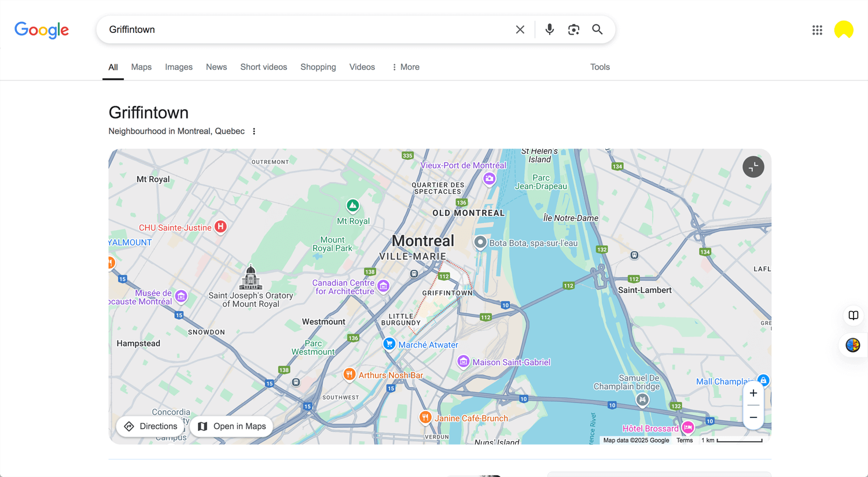868x477 pixels.
Task: Open the reading list book icon
Action: pyautogui.click(x=853, y=315)
